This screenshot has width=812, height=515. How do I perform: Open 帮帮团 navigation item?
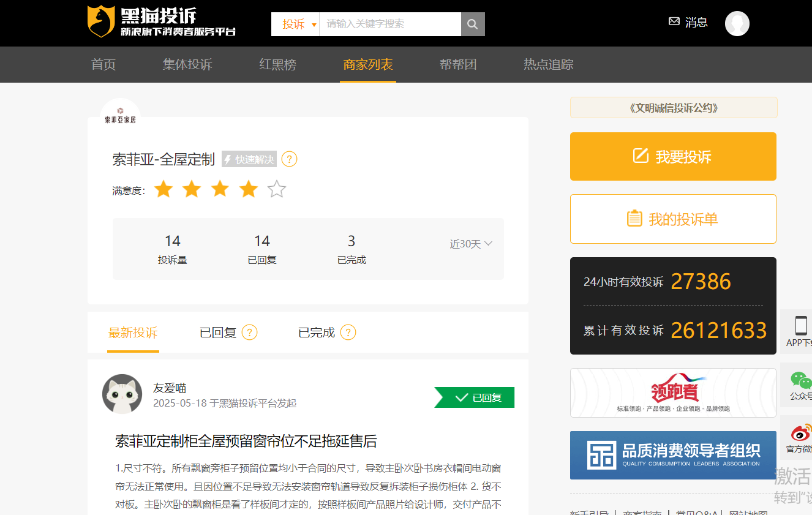point(458,64)
